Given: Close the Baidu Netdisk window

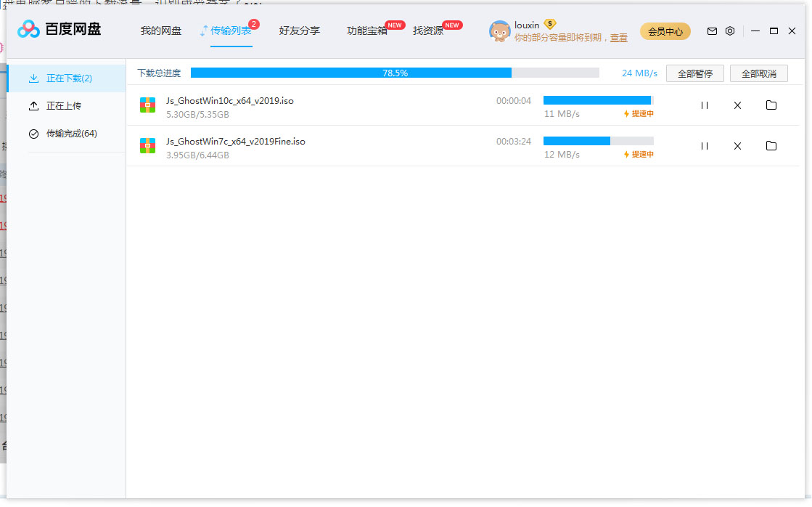Looking at the screenshot, I should click(x=792, y=31).
